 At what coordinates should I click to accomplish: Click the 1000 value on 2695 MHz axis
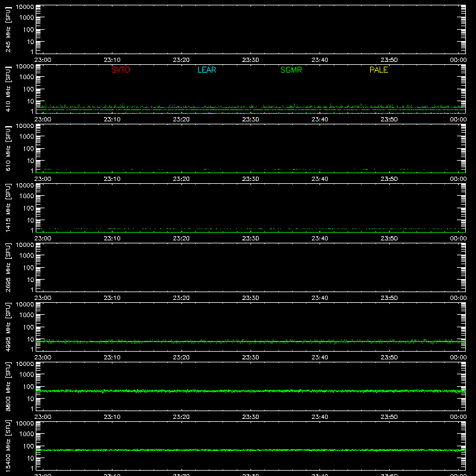[x=27, y=255]
